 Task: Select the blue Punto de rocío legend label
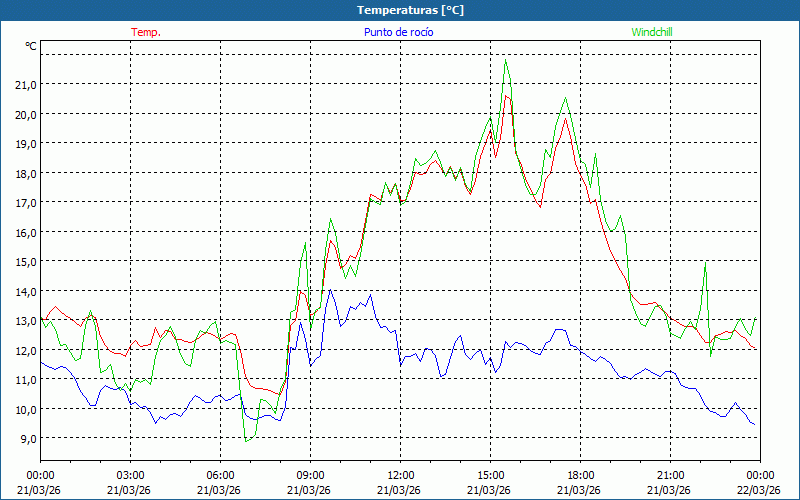click(399, 32)
